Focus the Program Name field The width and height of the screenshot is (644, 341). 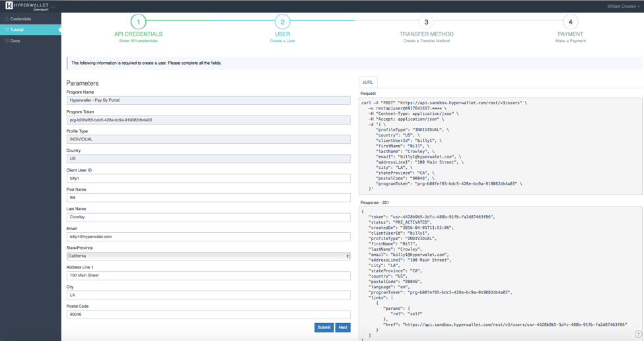(209, 100)
